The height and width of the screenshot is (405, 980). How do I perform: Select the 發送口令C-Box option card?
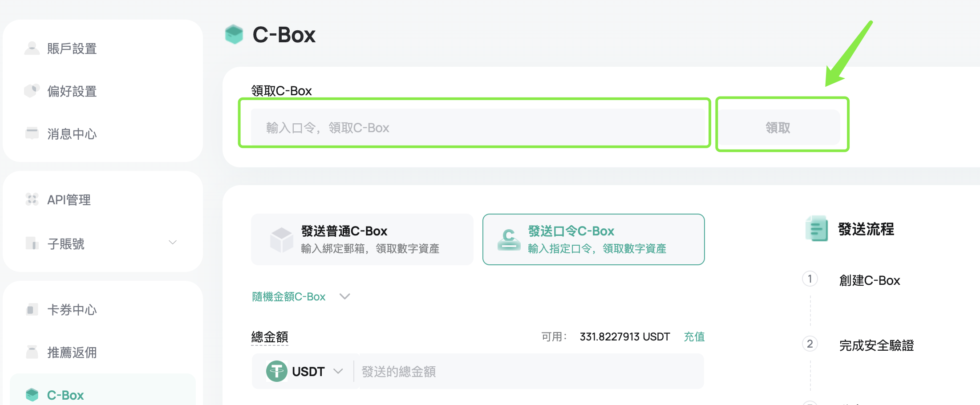click(x=593, y=239)
